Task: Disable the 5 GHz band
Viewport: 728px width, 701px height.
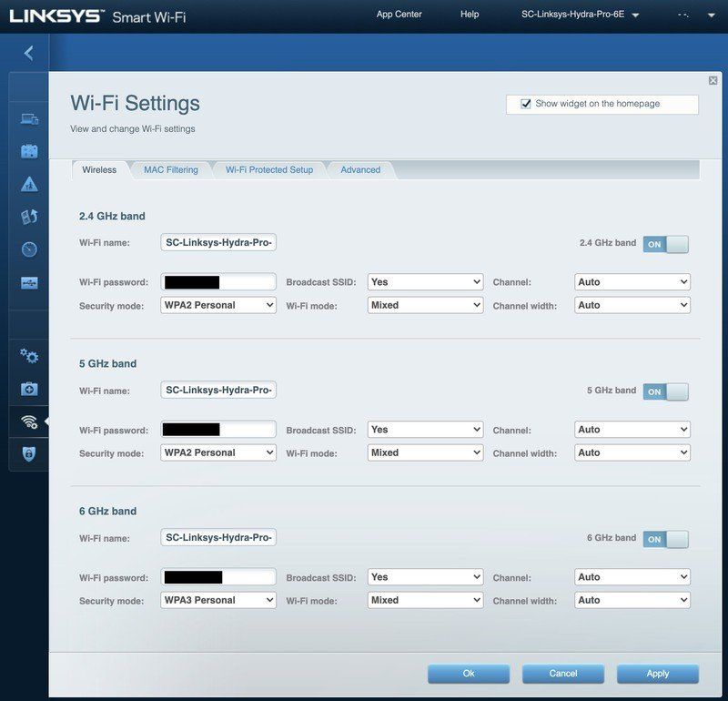Action: click(x=665, y=391)
